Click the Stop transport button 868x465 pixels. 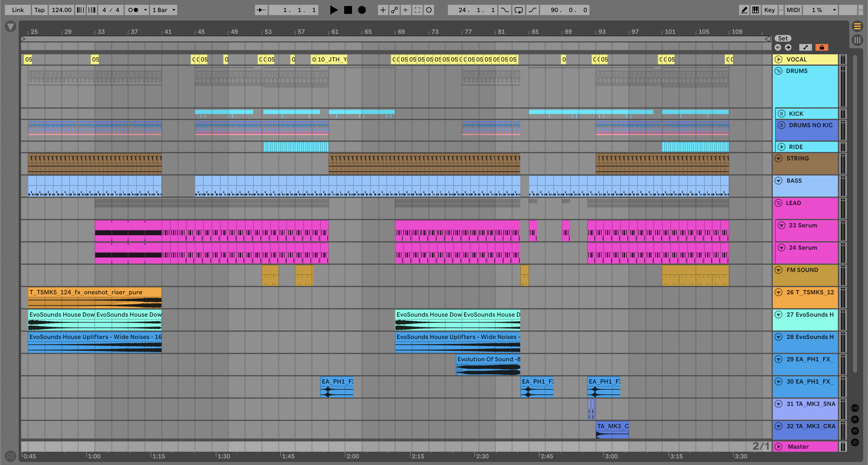point(348,10)
